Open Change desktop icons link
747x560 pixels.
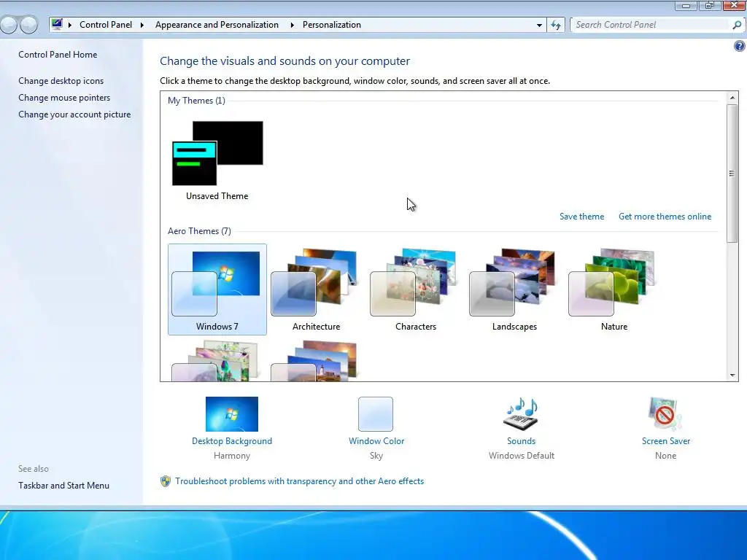pos(61,81)
